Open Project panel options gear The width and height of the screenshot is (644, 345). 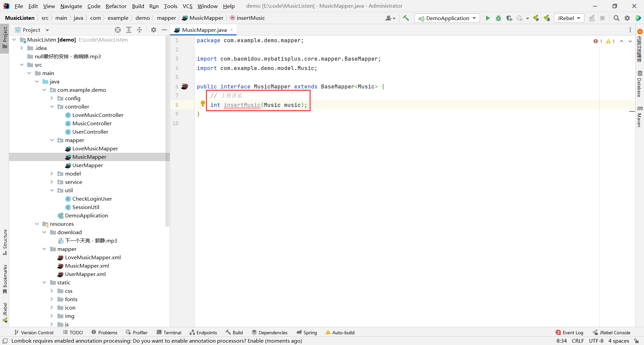(154, 30)
